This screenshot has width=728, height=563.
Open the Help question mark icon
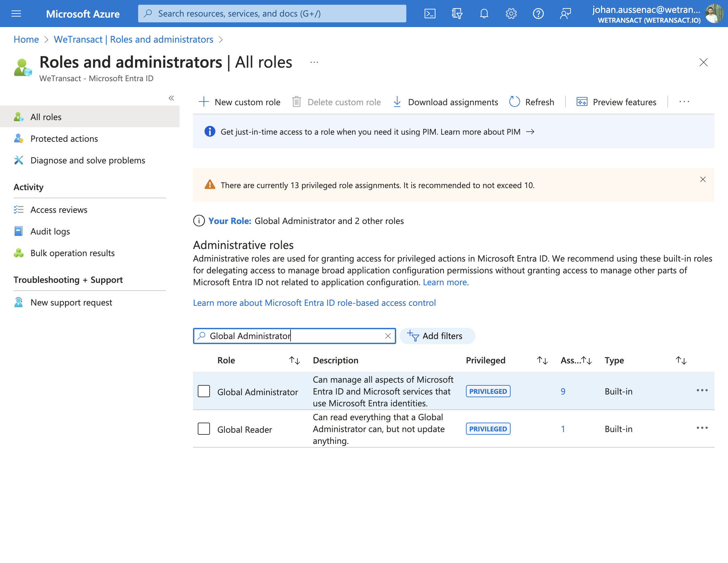tap(538, 14)
